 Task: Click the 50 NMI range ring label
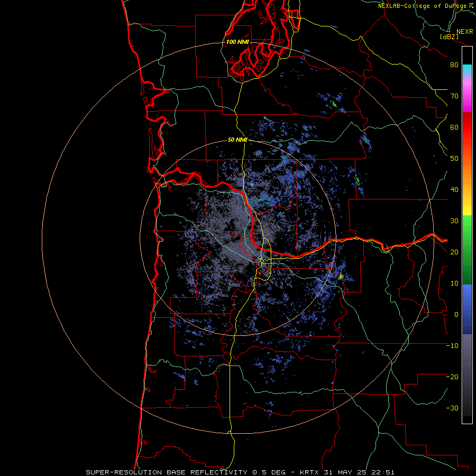pyautogui.click(x=237, y=140)
